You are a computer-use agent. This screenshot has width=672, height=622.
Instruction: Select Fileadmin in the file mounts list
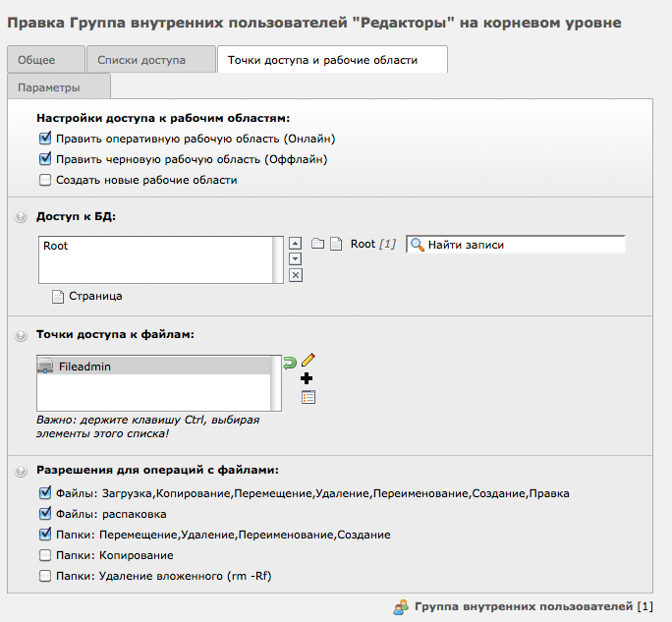coord(84,366)
